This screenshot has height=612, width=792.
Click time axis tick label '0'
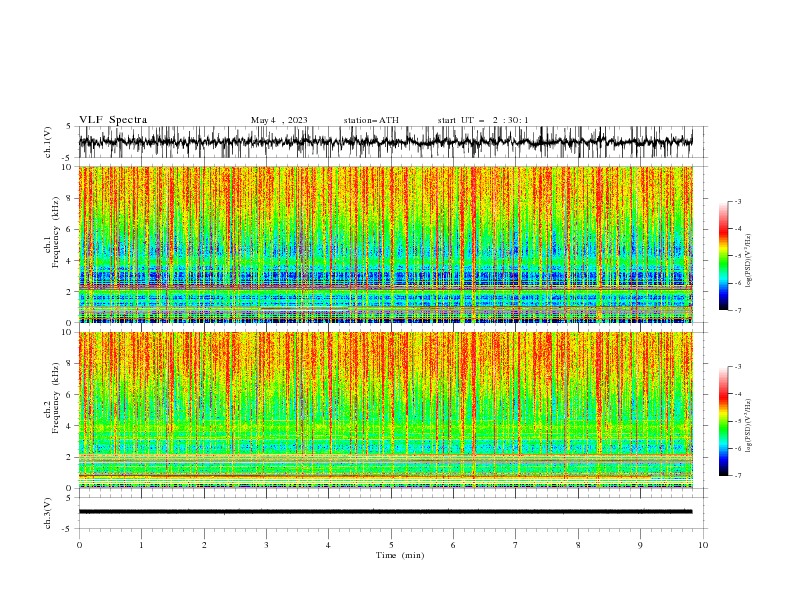tap(79, 545)
